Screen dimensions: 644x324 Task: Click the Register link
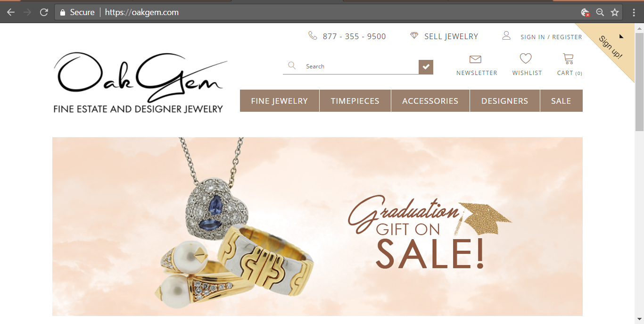point(567,37)
